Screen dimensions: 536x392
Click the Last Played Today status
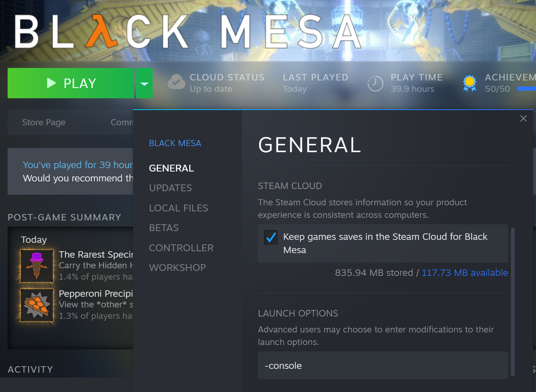click(x=315, y=83)
